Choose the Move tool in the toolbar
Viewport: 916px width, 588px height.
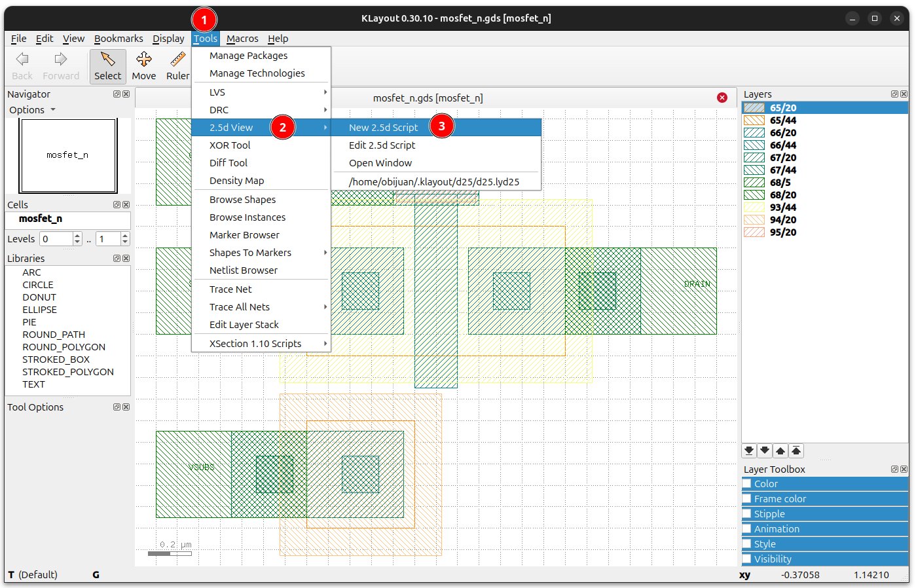pos(144,66)
